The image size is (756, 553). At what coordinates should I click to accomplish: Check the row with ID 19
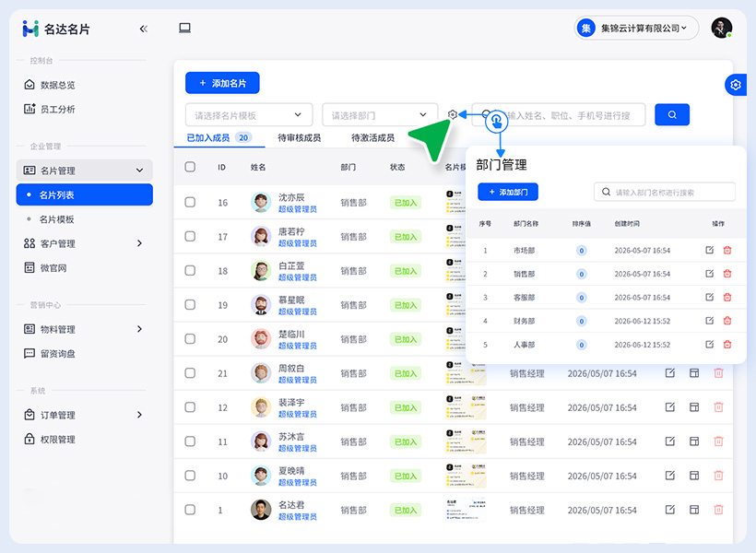(x=190, y=305)
